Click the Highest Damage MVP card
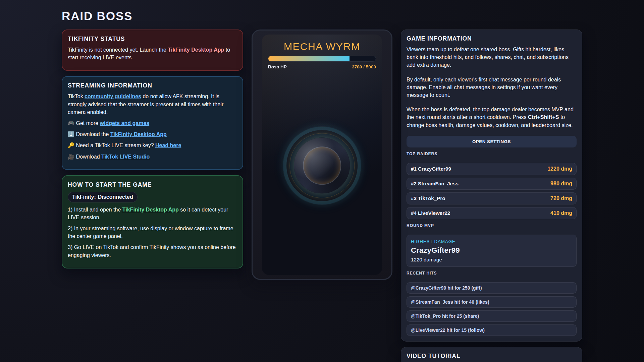Screen dimensions: 644x362 [x=491, y=251]
